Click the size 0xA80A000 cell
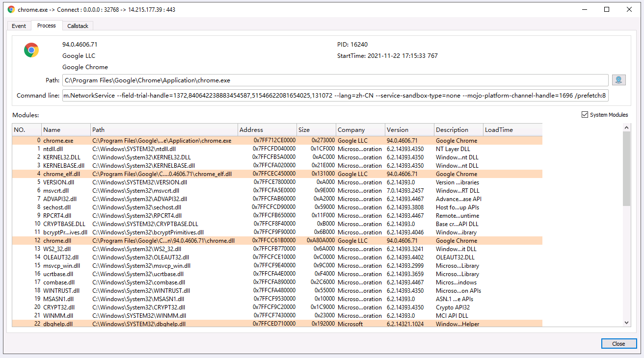This screenshot has width=644, height=358. pos(321,241)
